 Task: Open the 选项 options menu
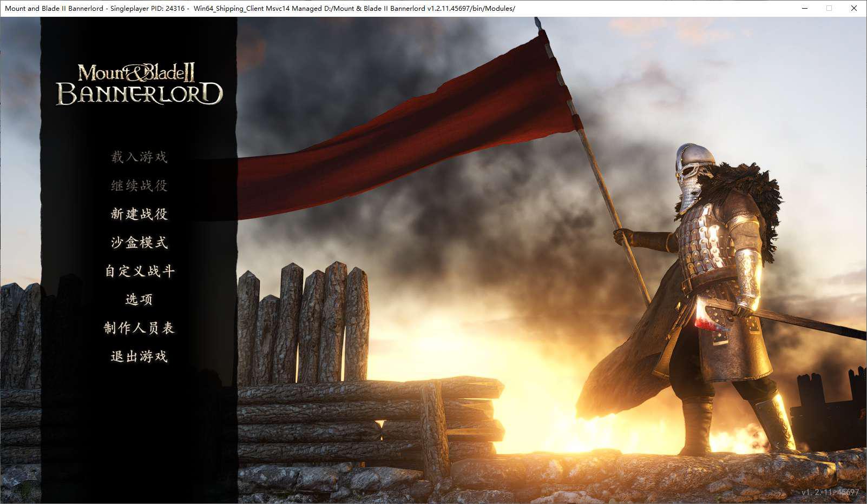click(139, 300)
